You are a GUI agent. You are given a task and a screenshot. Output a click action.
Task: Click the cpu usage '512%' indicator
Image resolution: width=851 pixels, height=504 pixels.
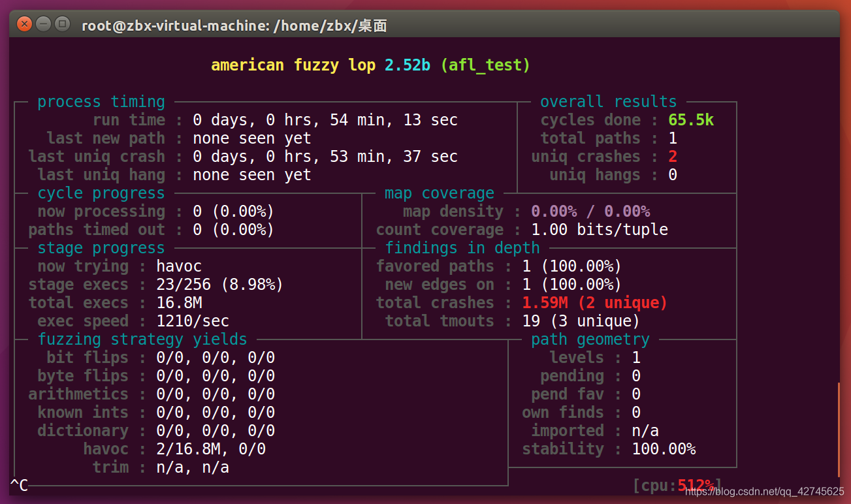coord(696,485)
